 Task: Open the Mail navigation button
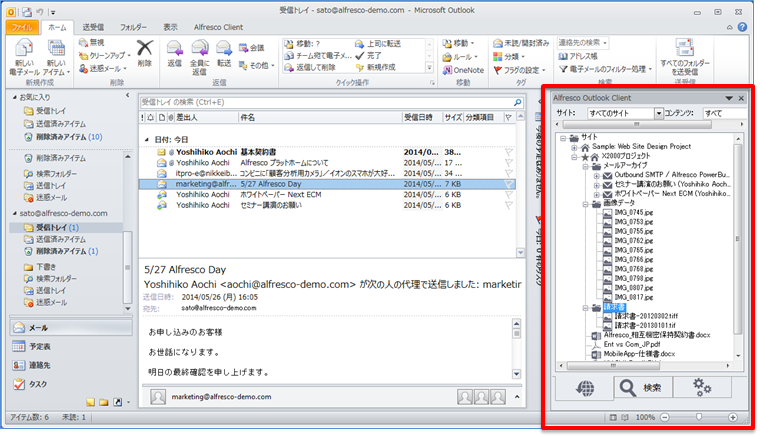(71, 328)
